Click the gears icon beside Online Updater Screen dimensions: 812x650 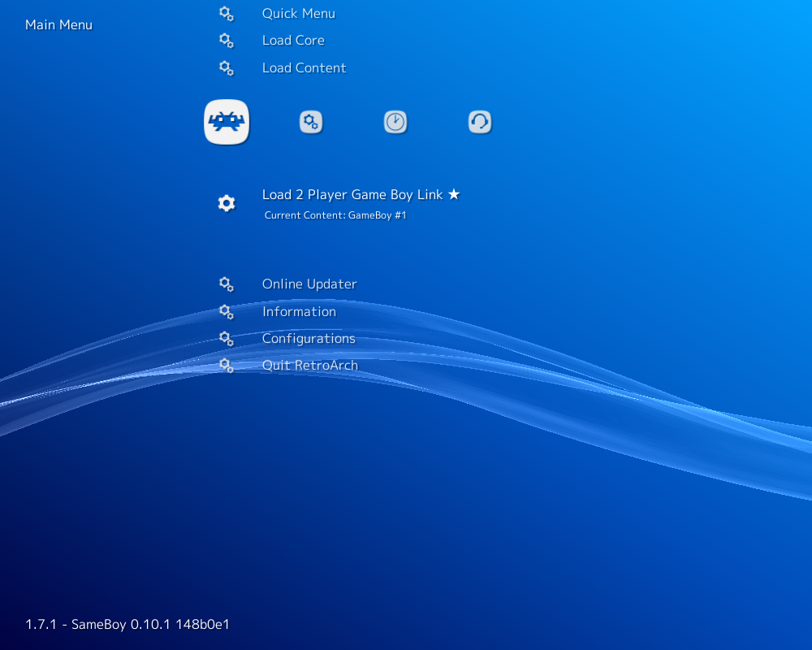tap(227, 284)
